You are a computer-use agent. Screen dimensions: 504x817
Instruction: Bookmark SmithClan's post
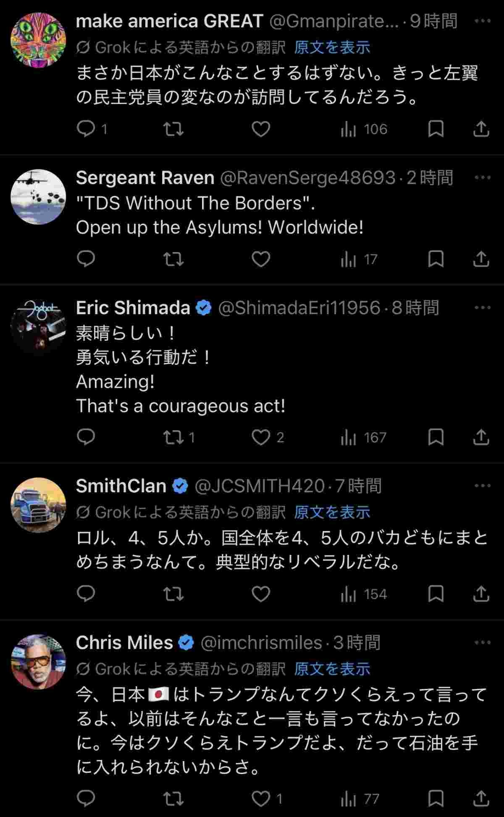tap(436, 594)
